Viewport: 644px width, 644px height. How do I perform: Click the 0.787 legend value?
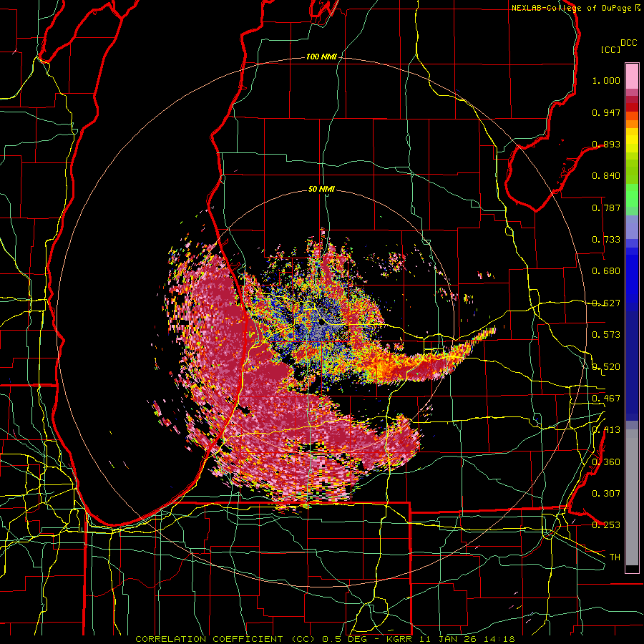(606, 208)
